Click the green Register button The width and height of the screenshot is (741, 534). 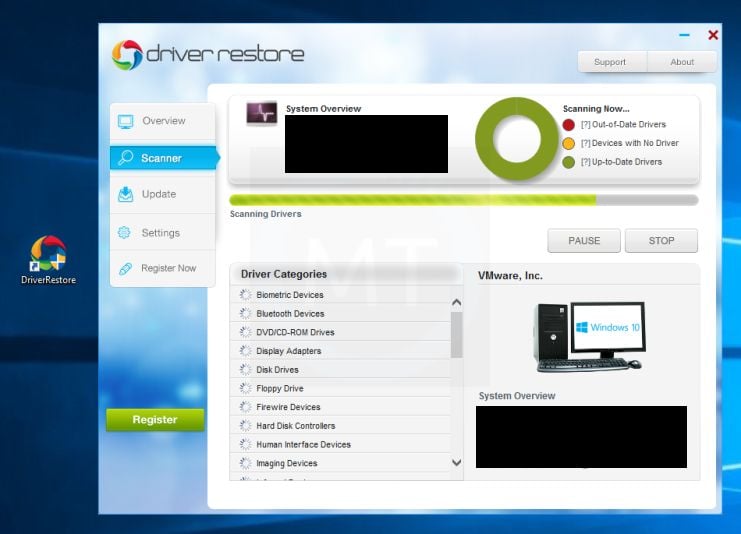coord(155,420)
